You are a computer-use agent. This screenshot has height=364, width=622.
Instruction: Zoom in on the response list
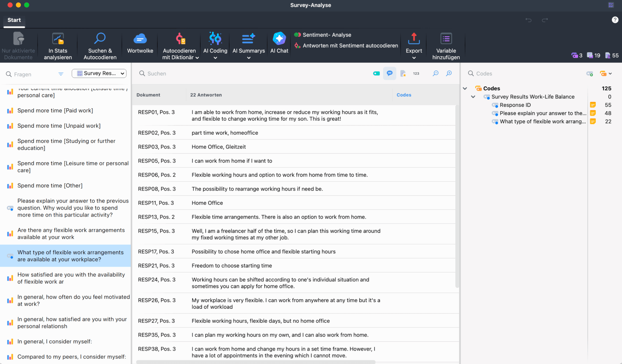tap(449, 73)
